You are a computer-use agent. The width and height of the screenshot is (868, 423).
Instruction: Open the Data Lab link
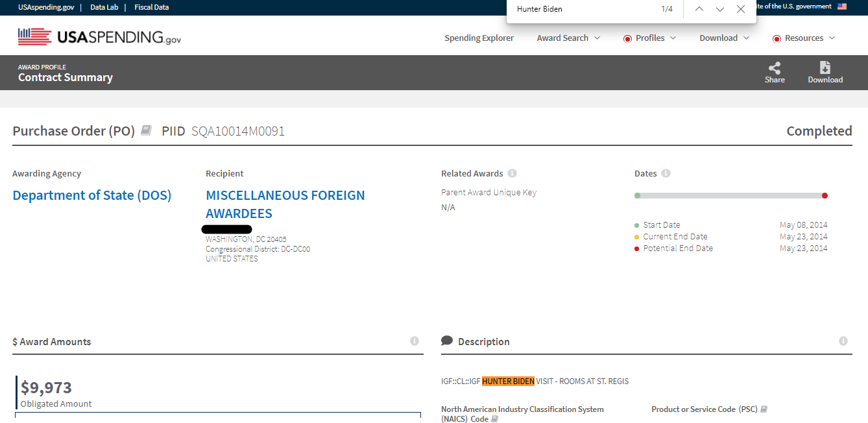[x=103, y=7]
